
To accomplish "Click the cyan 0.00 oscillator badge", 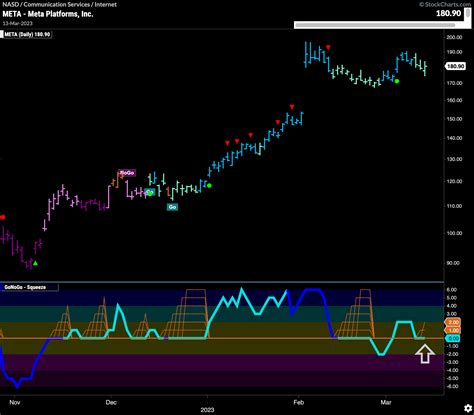I will pos(453,338).
